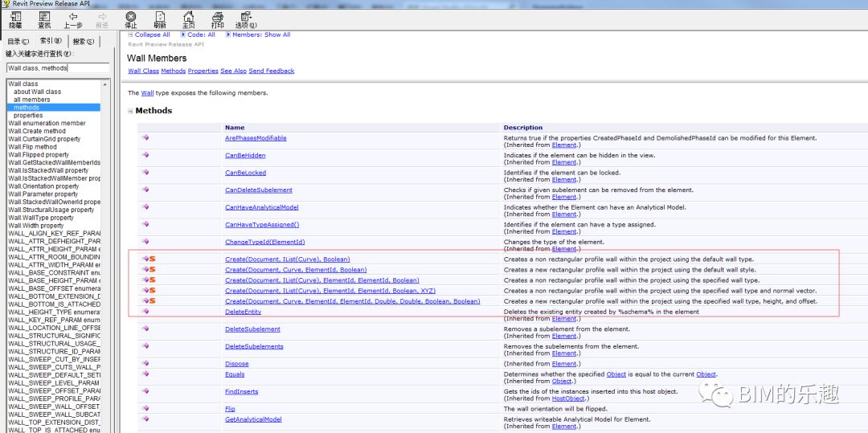
Task: Click the Collapse All toggle
Action: 149,35
